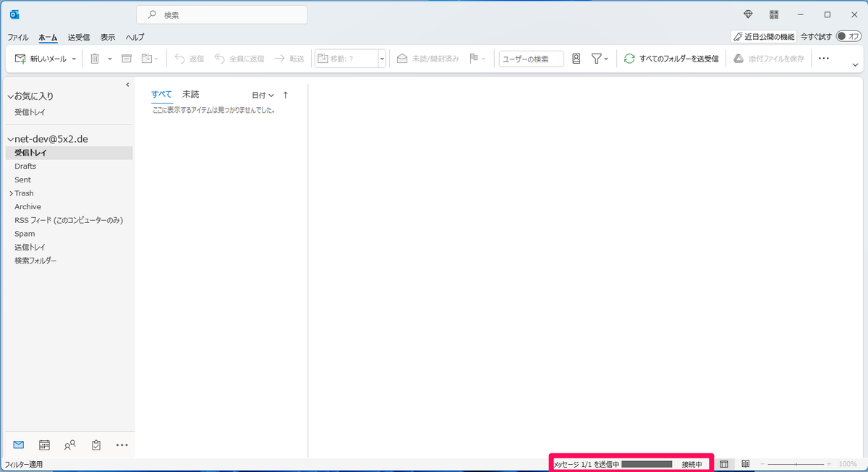Open the ヘルプ tab
Image resolution: width=868 pixels, height=472 pixels.
point(135,37)
